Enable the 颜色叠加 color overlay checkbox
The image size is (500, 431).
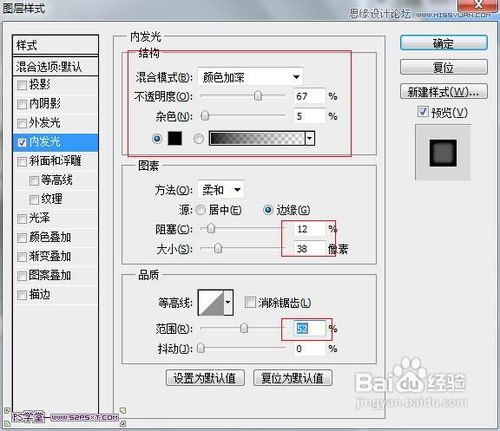click(22, 238)
